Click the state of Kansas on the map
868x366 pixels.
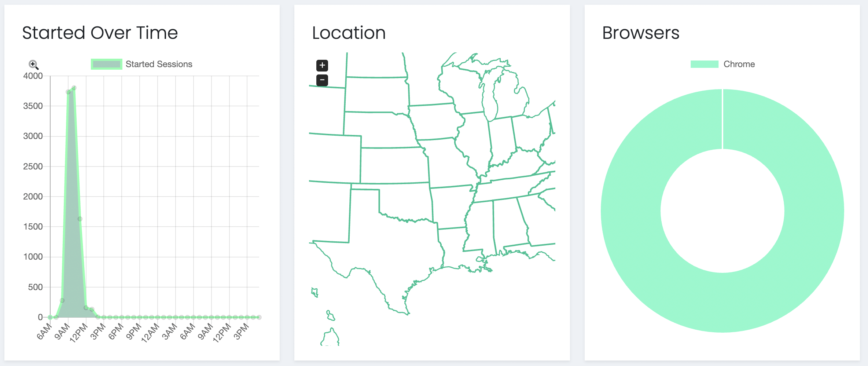click(394, 165)
